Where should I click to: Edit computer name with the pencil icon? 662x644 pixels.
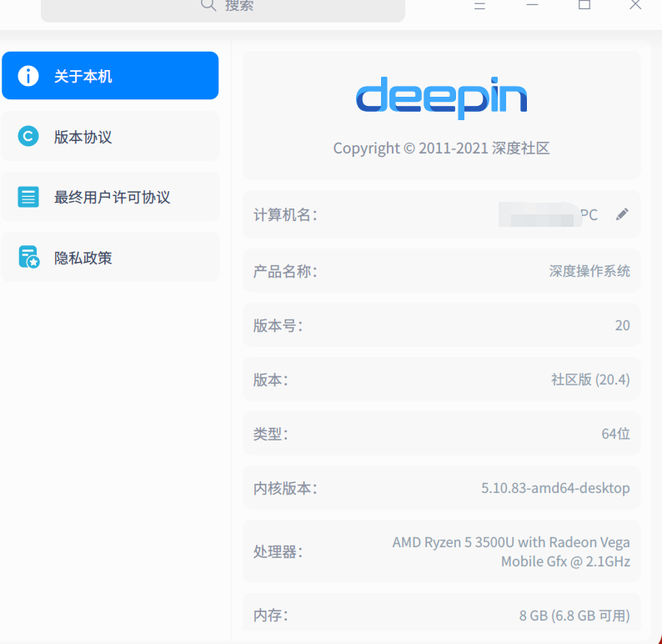click(622, 214)
